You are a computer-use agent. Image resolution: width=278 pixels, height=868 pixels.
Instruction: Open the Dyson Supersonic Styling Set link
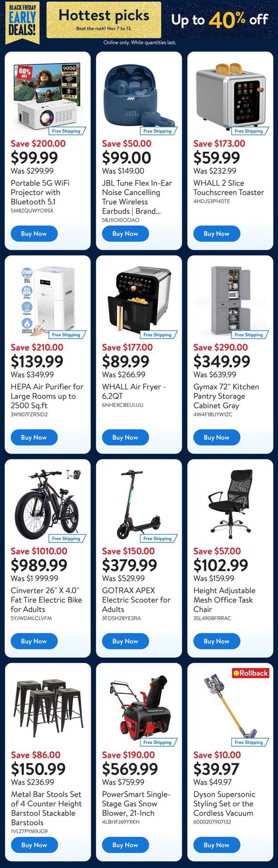click(224, 804)
